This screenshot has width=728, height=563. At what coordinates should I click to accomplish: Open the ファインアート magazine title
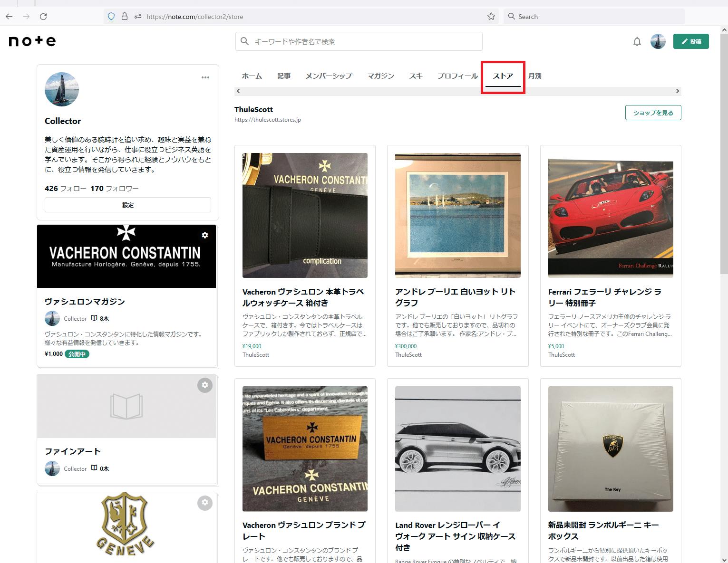[x=73, y=451]
